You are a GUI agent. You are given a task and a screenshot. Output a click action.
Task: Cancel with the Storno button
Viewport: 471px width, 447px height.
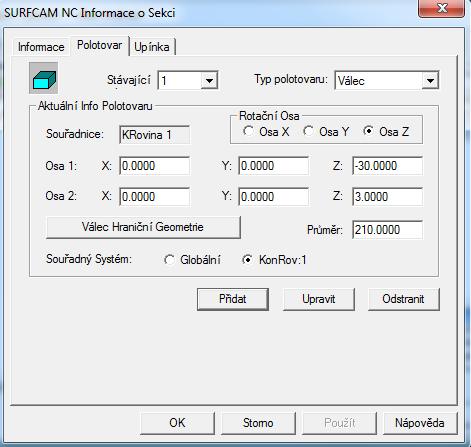(258, 423)
